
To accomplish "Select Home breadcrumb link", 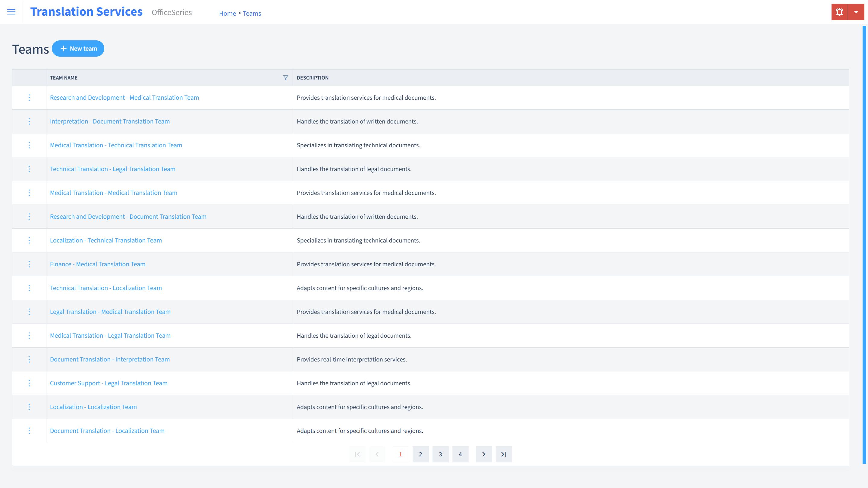I will [227, 13].
